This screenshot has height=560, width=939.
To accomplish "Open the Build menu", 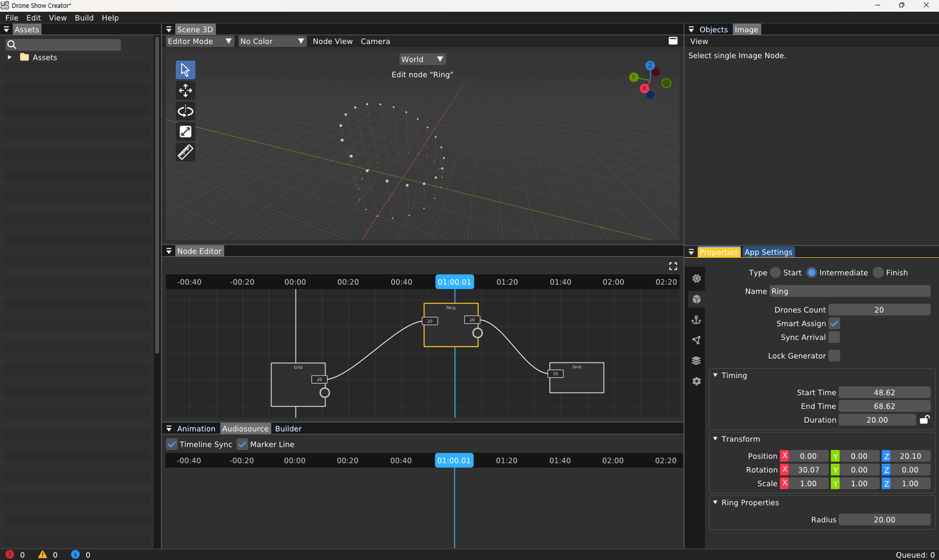I will click(x=84, y=18).
